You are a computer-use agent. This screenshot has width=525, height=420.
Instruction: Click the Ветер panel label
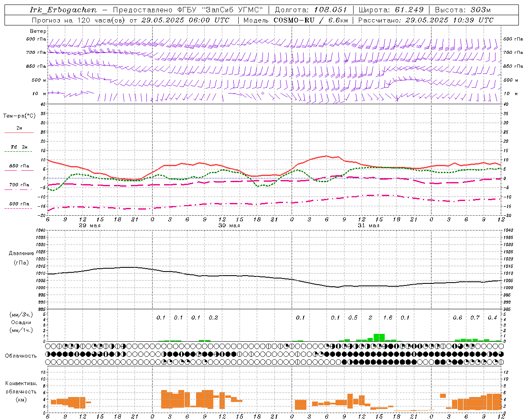pos(38,31)
